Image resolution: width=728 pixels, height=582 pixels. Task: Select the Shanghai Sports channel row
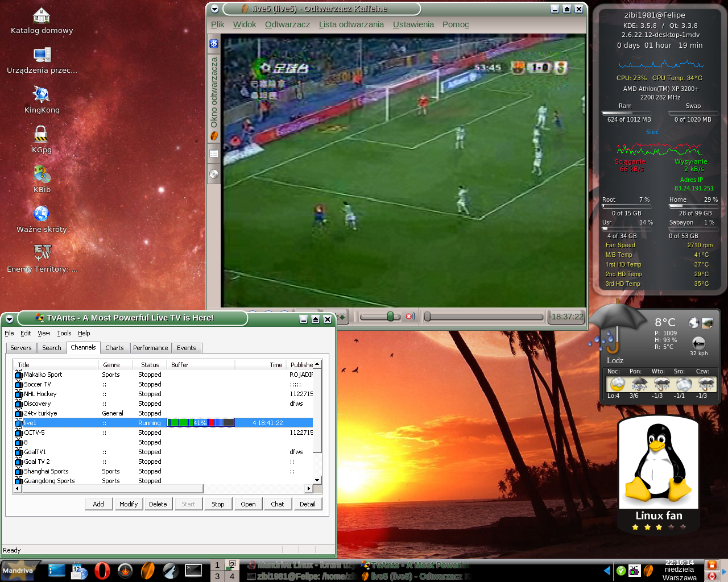tap(164, 471)
